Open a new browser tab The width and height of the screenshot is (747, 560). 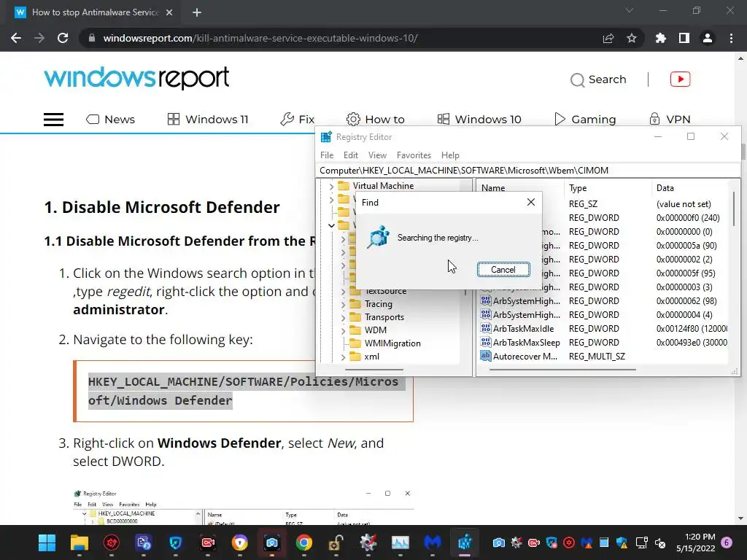(x=197, y=12)
